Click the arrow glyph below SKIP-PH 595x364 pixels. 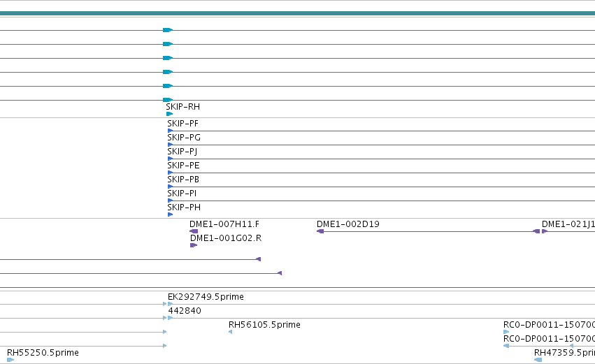(x=170, y=214)
